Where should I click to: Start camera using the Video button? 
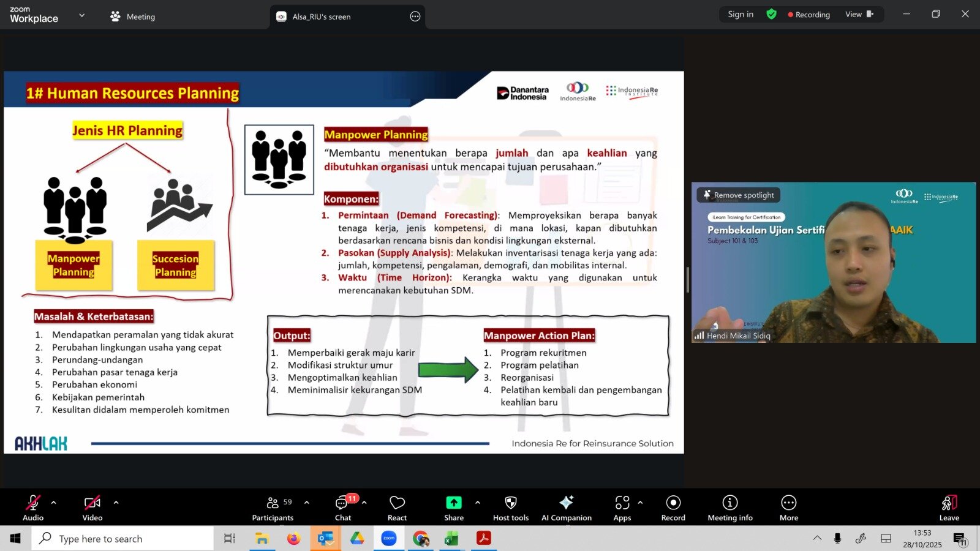[92, 508]
